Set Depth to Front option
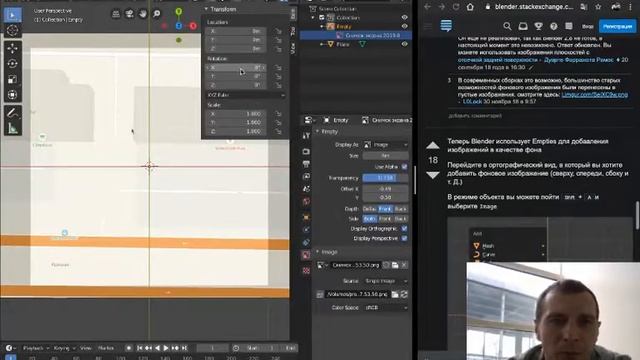640x360 pixels. (385, 209)
